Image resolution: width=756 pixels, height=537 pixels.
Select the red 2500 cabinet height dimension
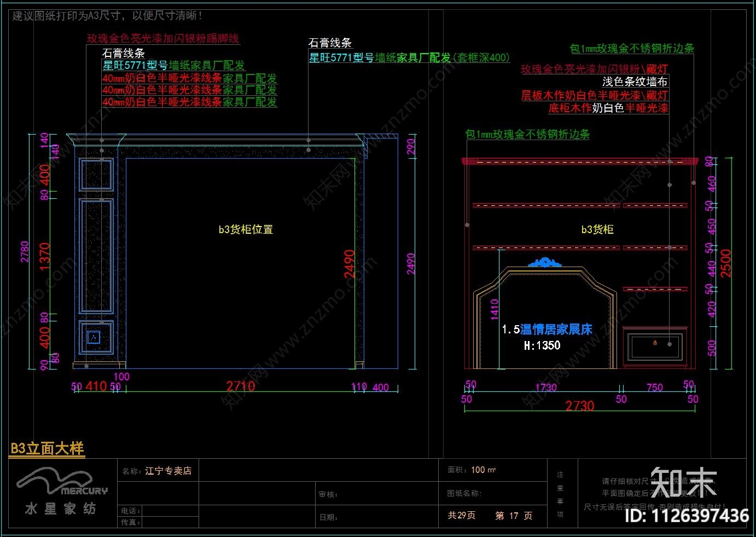(726, 263)
